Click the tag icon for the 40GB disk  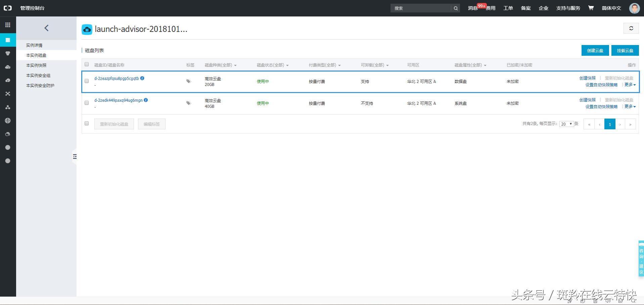pos(188,103)
